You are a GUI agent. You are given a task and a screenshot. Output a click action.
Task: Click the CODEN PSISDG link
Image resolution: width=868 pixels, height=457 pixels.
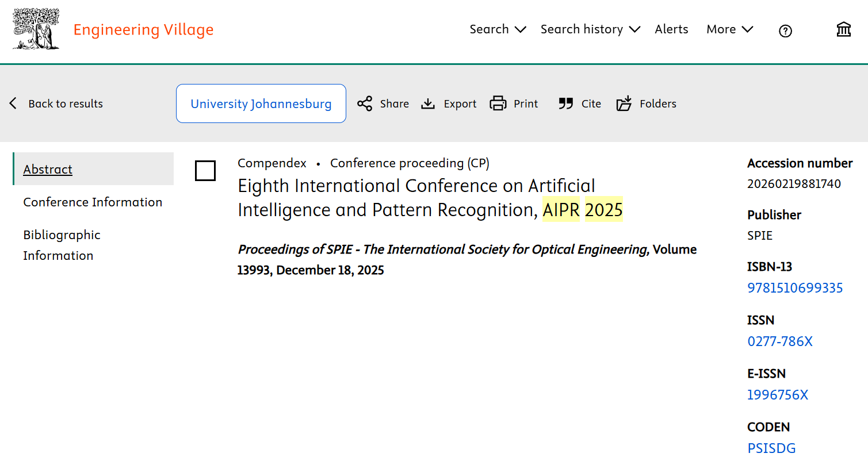[771, 448]
